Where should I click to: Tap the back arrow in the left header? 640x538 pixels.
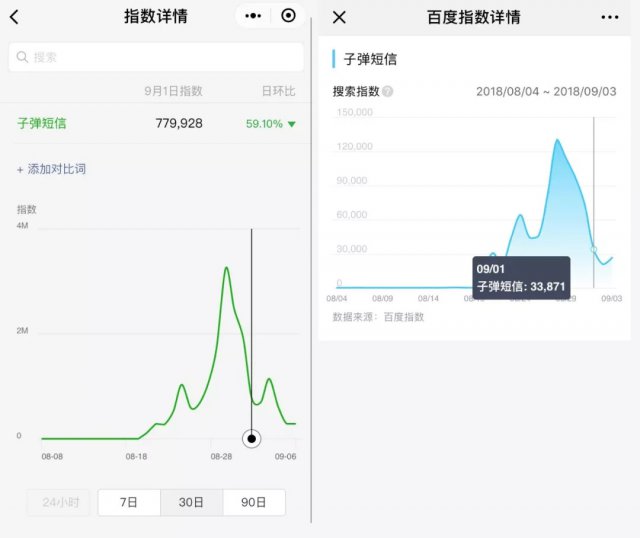point(14,17)
